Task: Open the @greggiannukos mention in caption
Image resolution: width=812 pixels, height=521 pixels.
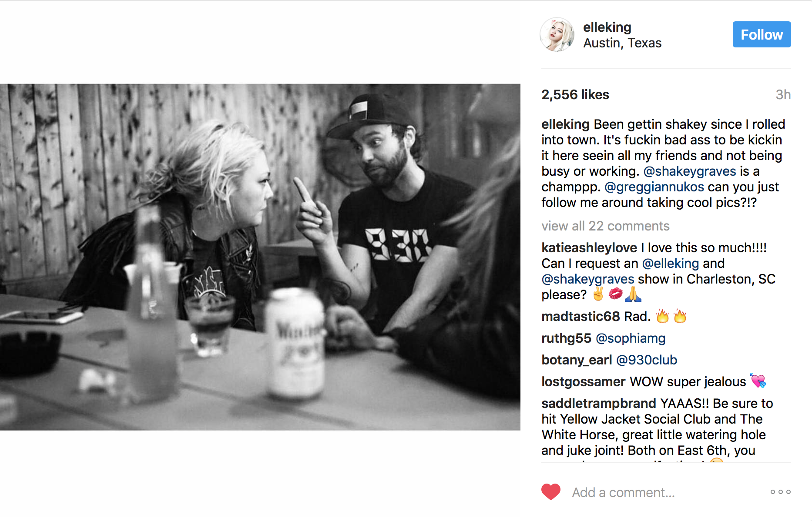Action: point(654,187)
